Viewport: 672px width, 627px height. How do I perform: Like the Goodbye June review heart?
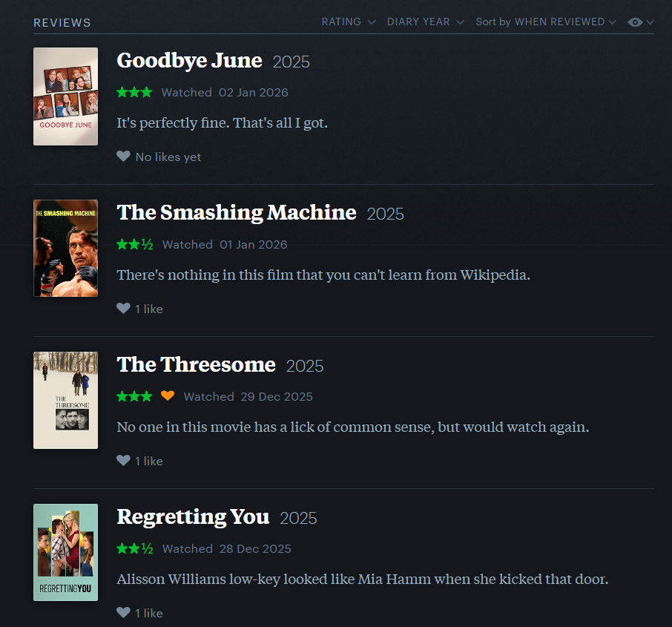click(x=123, y=157)
